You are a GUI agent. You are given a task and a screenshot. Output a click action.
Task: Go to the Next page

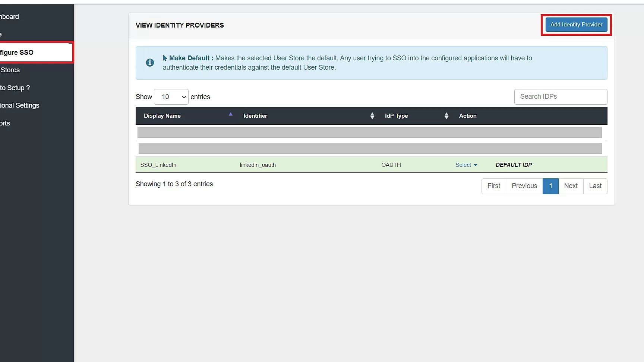[571, 186]
